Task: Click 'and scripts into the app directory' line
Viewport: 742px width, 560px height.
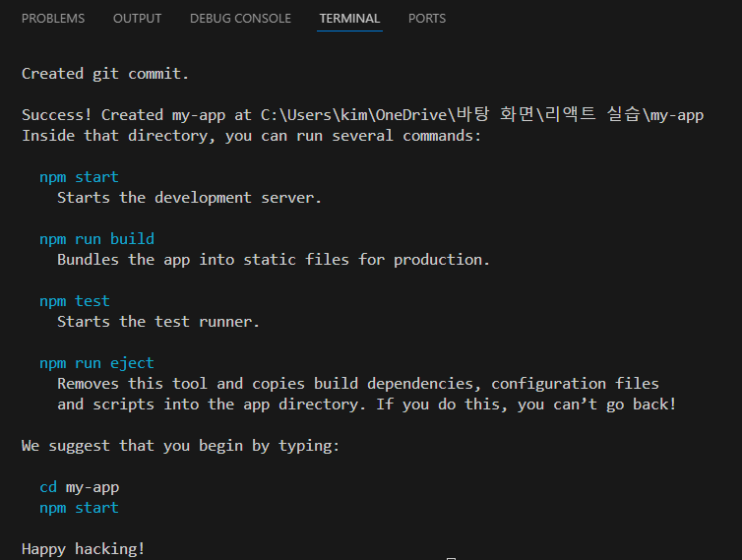Action: point(367,404)
